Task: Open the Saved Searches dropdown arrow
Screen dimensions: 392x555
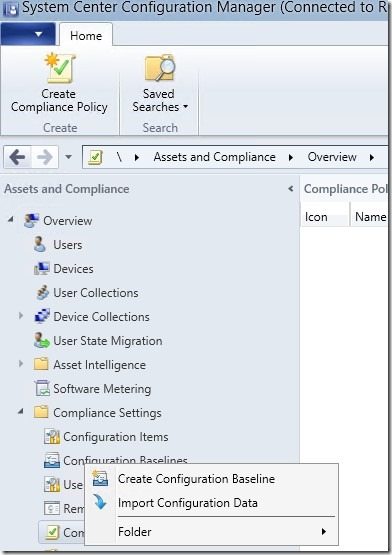Action: pos(185,107)
